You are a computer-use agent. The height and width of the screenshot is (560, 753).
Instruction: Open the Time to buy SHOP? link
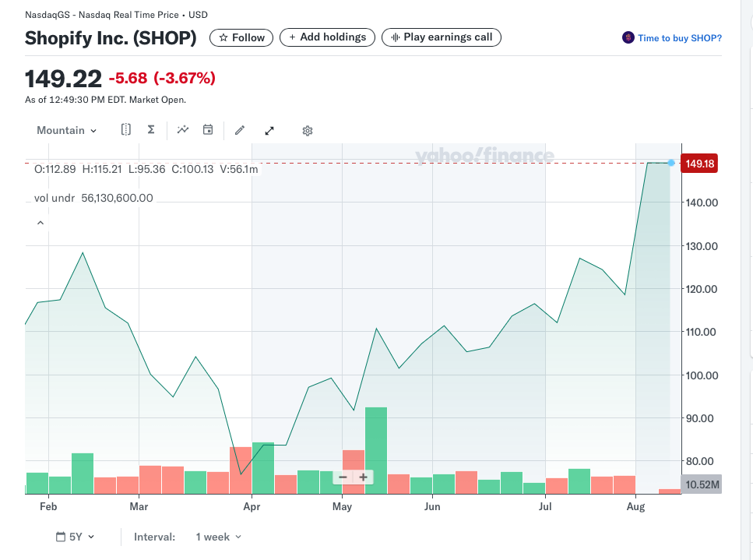(679, 38)
